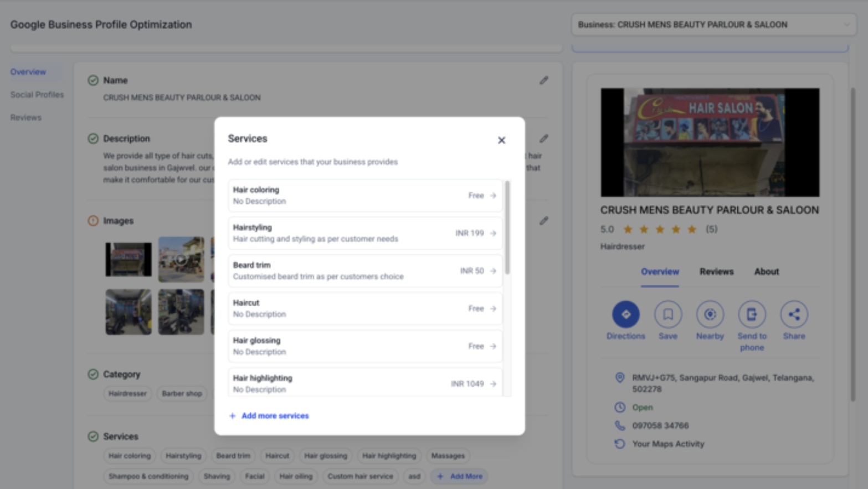
Task: Edit the Images pencil icon
Action: click(x=544, y=220)
